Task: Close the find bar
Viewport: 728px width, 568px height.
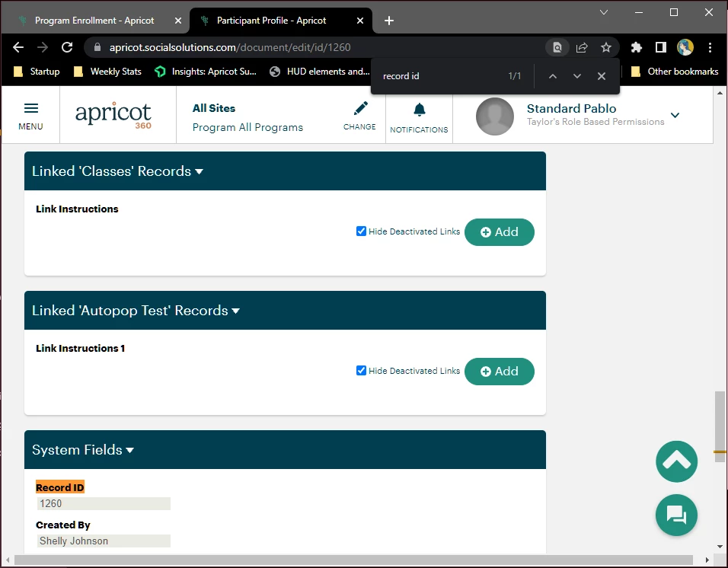Action: pyautogui.click(x=602, y=76)
